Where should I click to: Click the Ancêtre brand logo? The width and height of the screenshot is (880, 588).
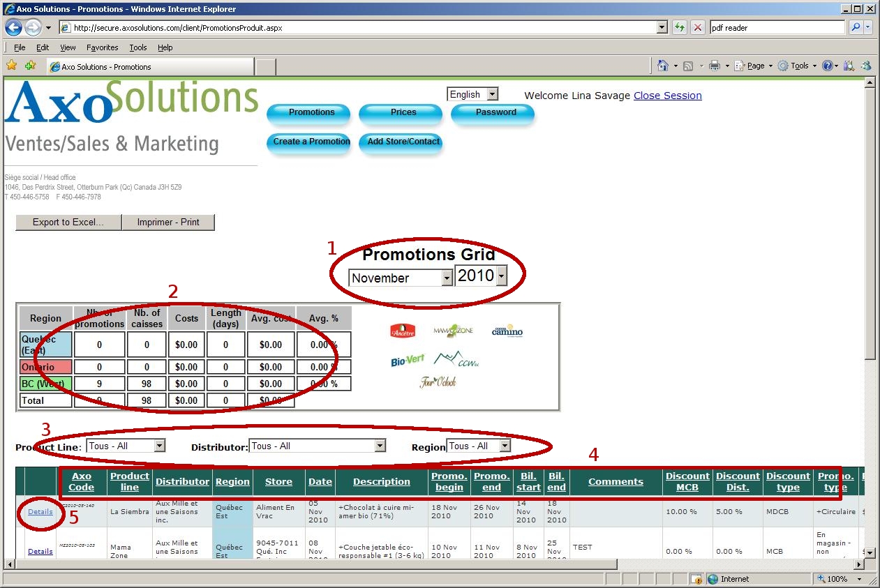[x=403, y=331]
